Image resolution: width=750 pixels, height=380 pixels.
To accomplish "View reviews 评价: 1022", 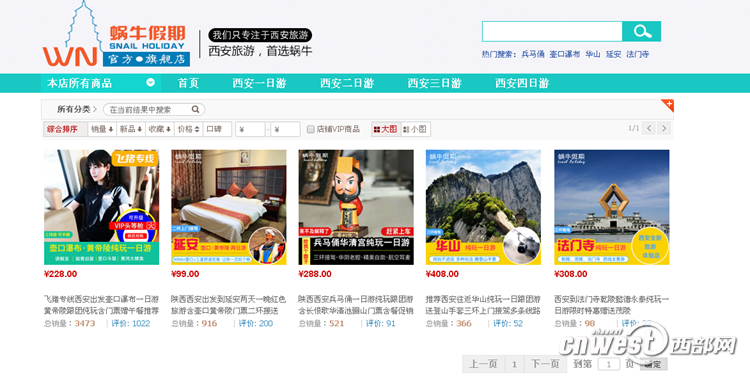I will [131, 324].
